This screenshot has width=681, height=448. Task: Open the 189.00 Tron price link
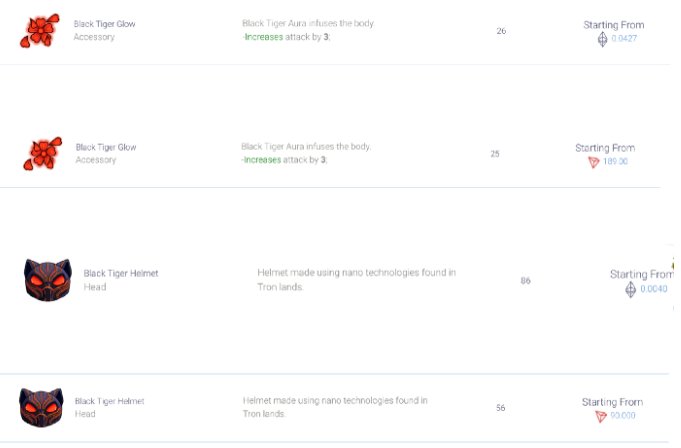615,162
